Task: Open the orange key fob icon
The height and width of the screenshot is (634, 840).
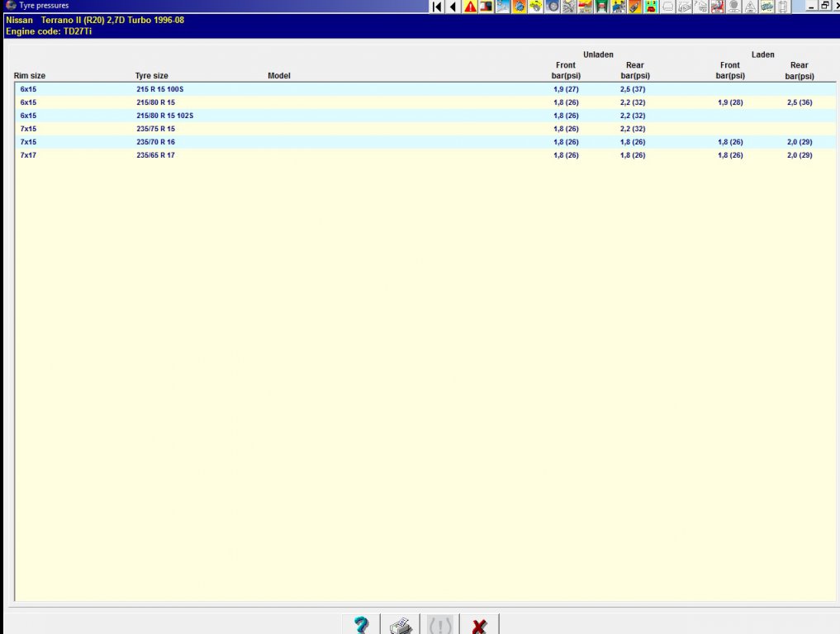Action: 635,7
